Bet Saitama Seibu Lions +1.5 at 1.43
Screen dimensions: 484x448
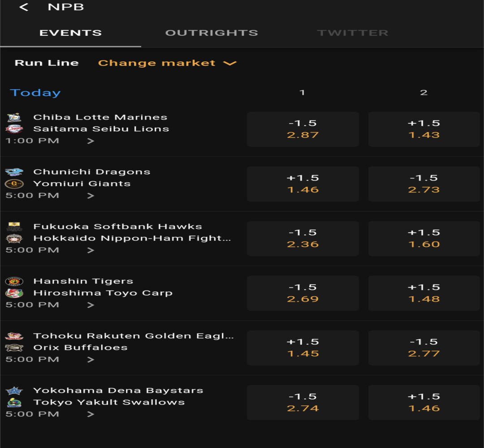tap(424, 129)
